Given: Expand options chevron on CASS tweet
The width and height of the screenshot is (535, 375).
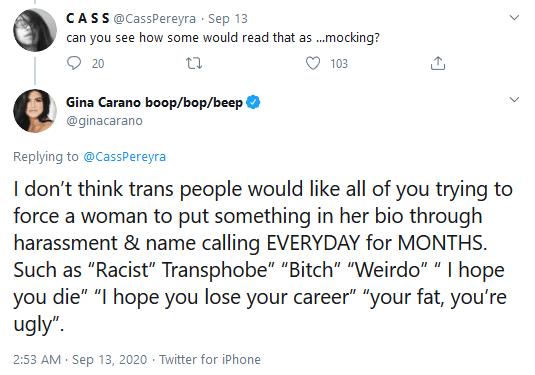Looking at the screenshot, I should point(514,17).
